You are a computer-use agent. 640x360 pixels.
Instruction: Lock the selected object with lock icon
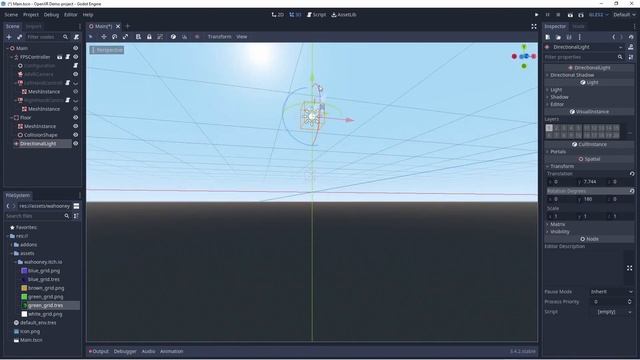pos(149,37)
